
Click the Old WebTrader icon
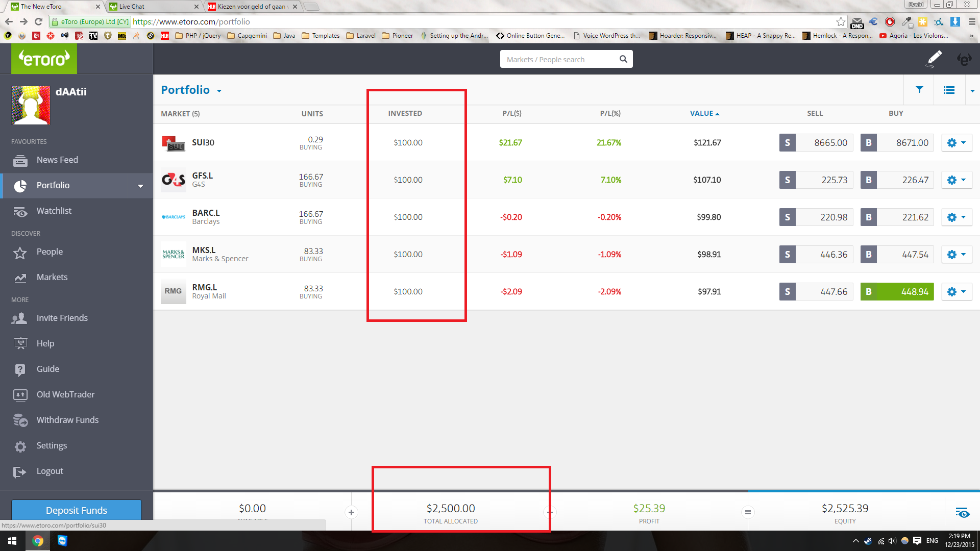[20, 395]
